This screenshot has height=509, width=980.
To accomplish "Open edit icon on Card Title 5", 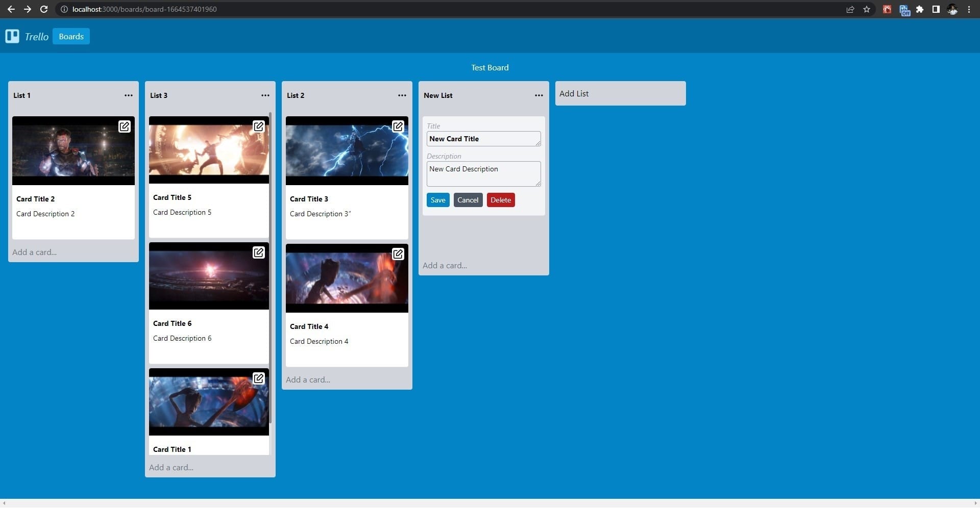I will [259, 126].
